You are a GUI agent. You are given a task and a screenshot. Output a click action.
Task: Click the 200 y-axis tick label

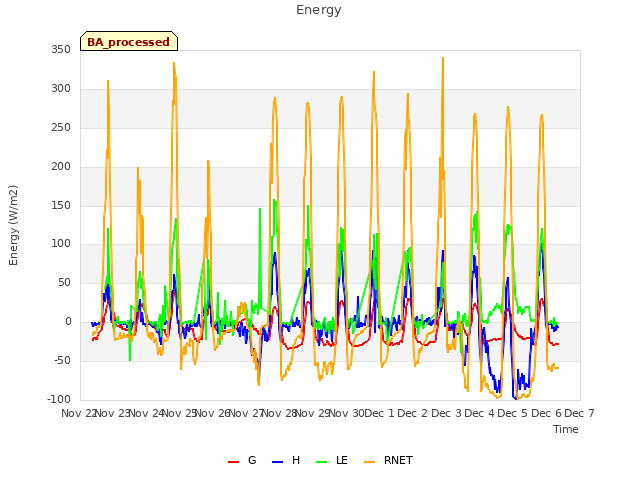coord(61,166)
